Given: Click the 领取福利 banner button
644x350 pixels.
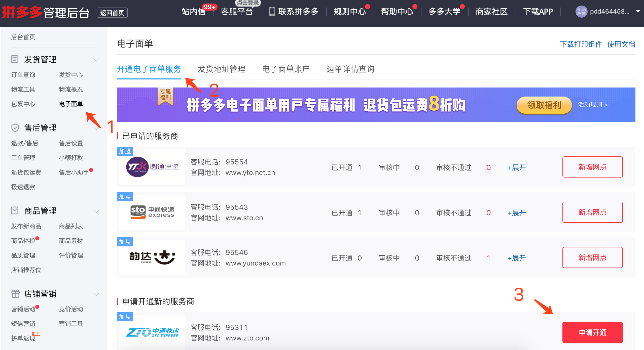Looking at the screenshot, I should click(544, 105).
